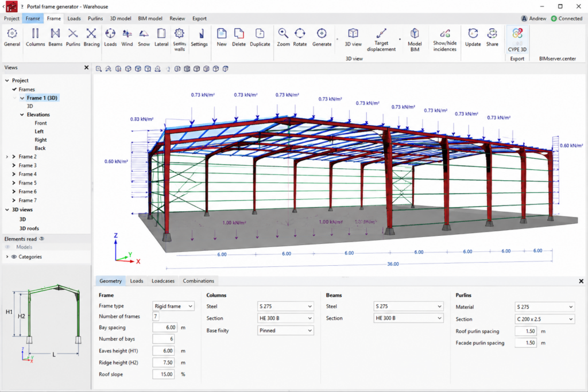The image size is (588, 392).
Task: Open Snow load settings
Action: (x=144, y=37)
